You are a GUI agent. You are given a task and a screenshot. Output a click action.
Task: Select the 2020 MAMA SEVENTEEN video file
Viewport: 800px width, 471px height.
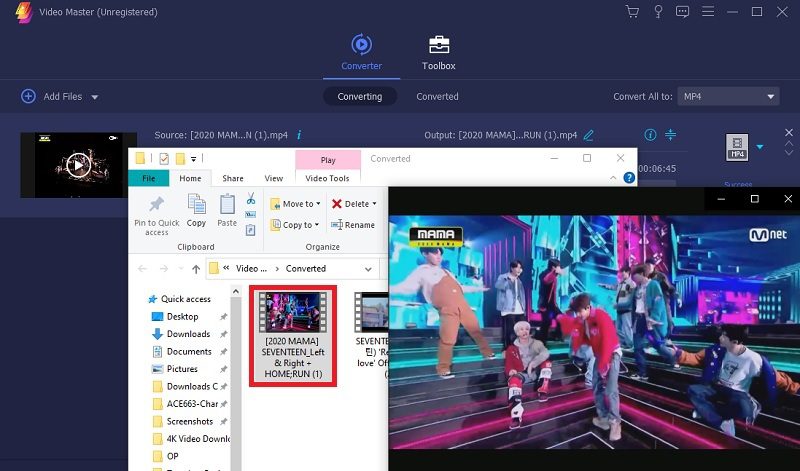[293, 335]
